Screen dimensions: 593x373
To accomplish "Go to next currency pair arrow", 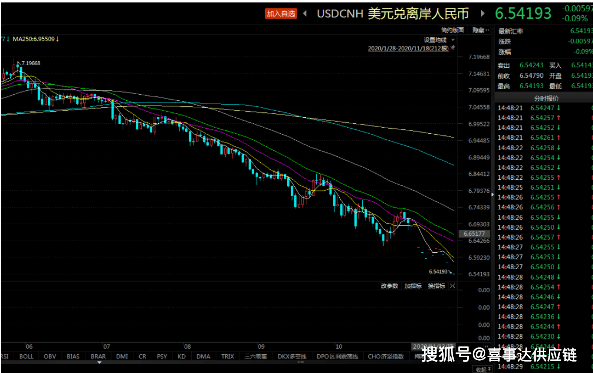I will click(482, 14).
